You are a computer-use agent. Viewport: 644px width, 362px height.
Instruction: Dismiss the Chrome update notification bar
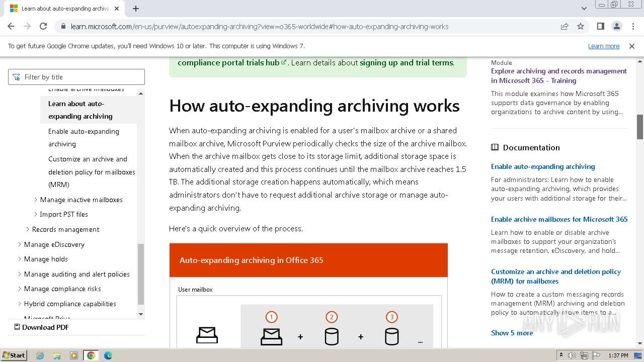[632, 46]
